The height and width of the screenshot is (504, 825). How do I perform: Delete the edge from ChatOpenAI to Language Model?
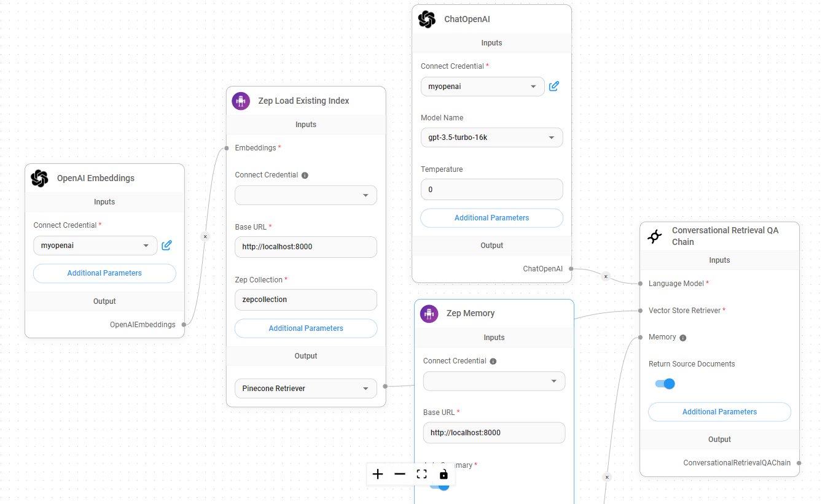(606, 276)
